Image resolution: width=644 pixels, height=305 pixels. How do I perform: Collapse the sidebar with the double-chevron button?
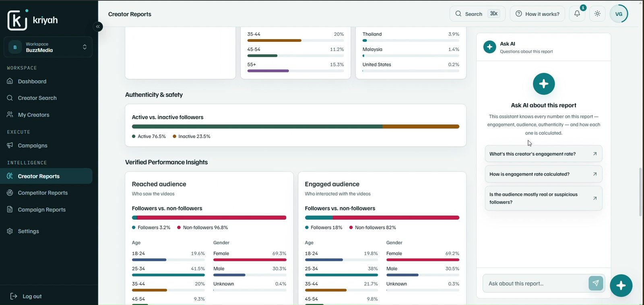click(98, 27)
